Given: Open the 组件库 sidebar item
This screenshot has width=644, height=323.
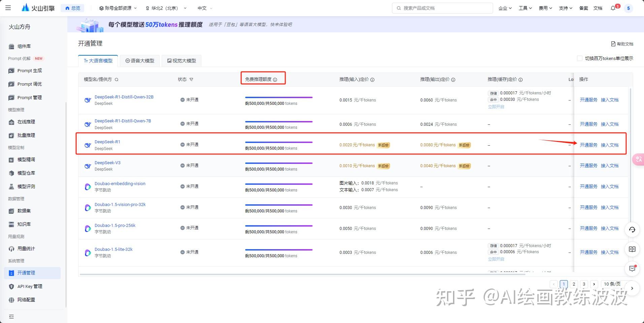Looking at the screenshot, I should click(24, 46).
